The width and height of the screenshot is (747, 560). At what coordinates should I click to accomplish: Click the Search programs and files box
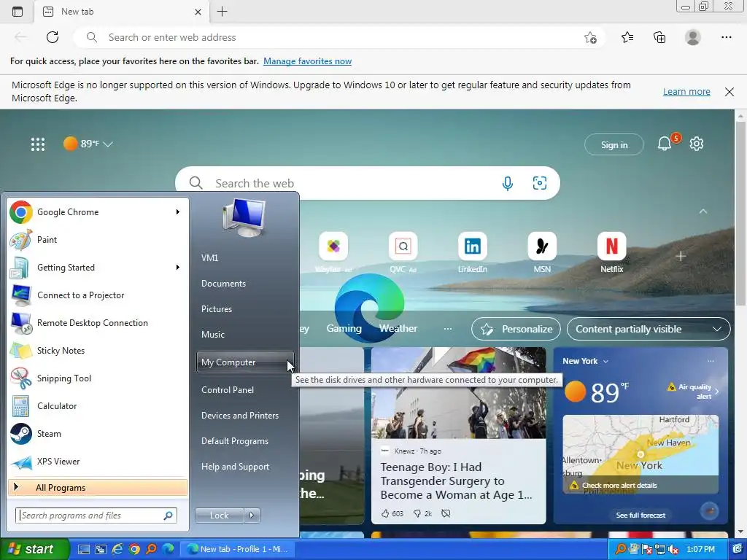click(x=96, y=516)
